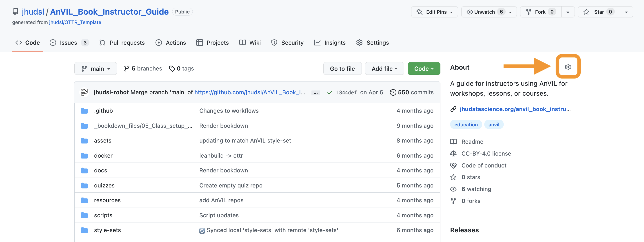Open the dropdown arrow beside Star
Viewport: 644px width, 242px height.
click(x=626, y=12)
